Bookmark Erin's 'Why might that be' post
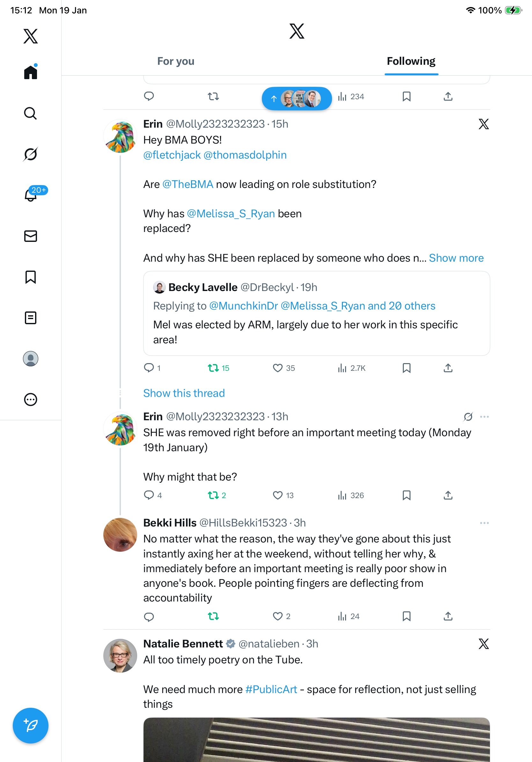The image size is (532, 762). (406, 495)
